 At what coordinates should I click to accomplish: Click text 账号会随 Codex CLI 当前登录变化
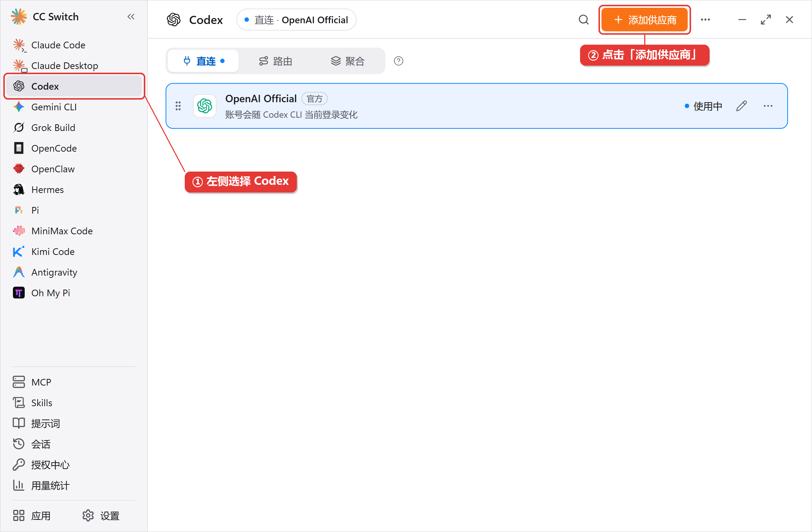coord(291,115)
